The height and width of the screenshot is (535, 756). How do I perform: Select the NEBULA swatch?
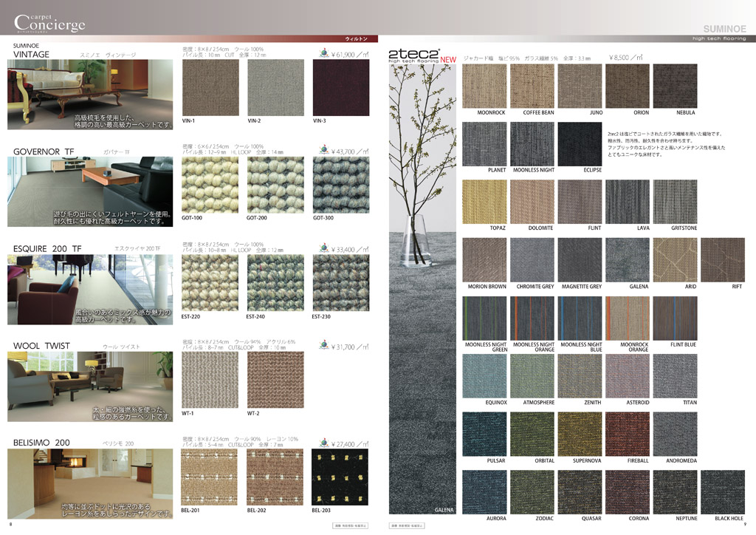[x=676, y=86]
